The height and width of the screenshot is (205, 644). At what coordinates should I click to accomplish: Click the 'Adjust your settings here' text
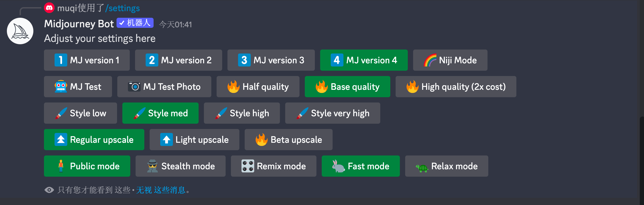point(100,38)
